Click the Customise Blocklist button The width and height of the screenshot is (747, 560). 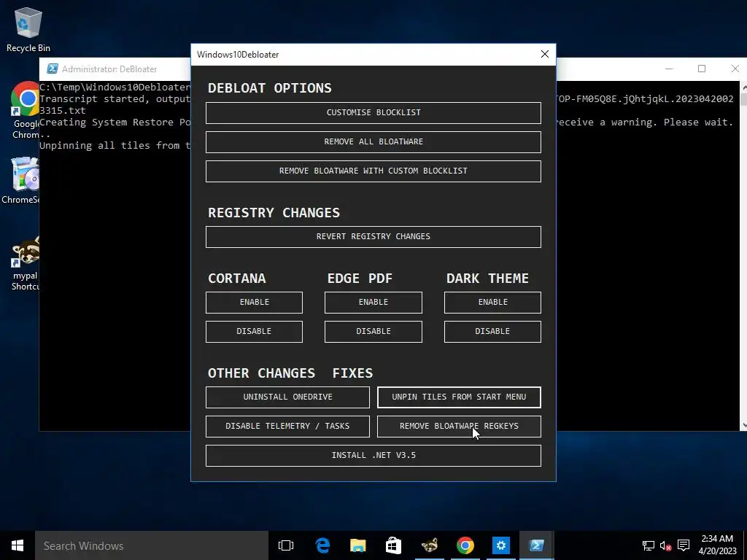373,113
